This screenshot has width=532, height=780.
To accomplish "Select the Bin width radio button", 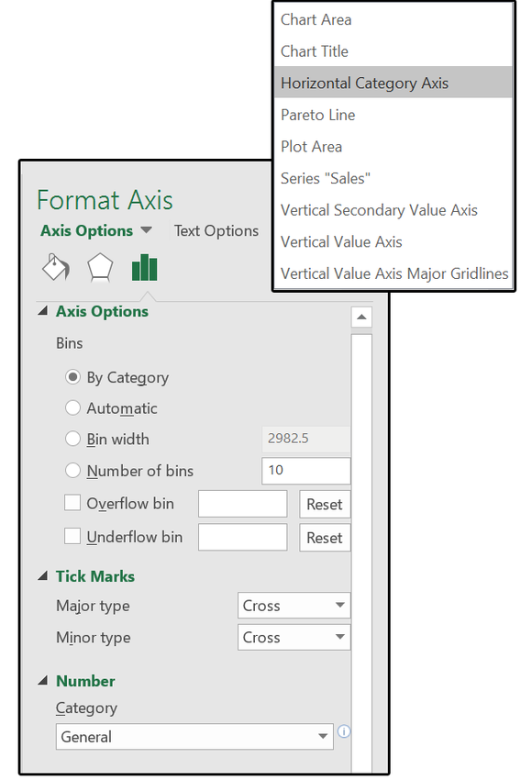I will point(72,439).
